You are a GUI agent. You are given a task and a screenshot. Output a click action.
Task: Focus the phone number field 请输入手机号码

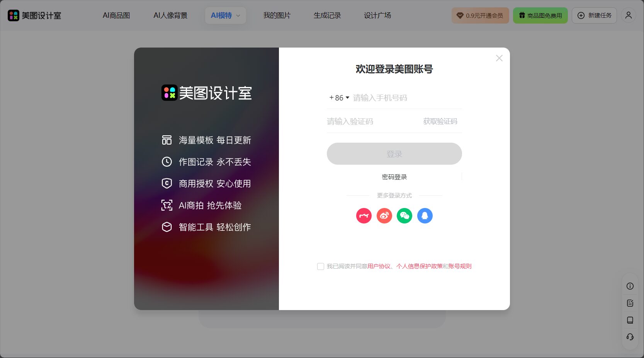(407, 98)
